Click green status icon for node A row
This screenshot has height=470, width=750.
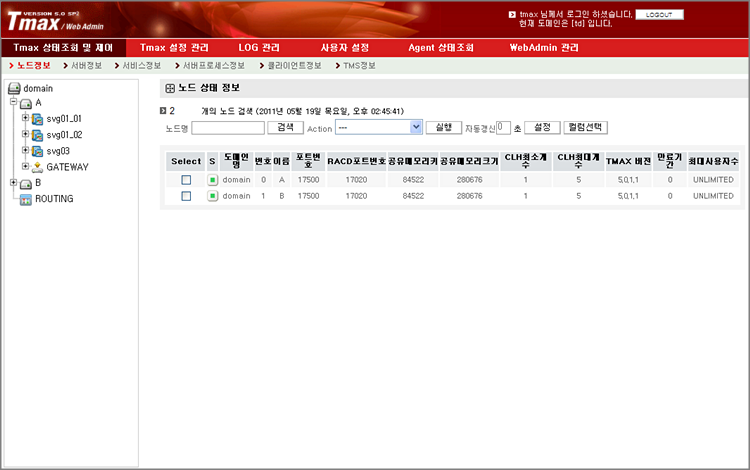click(x=212, y=180)
